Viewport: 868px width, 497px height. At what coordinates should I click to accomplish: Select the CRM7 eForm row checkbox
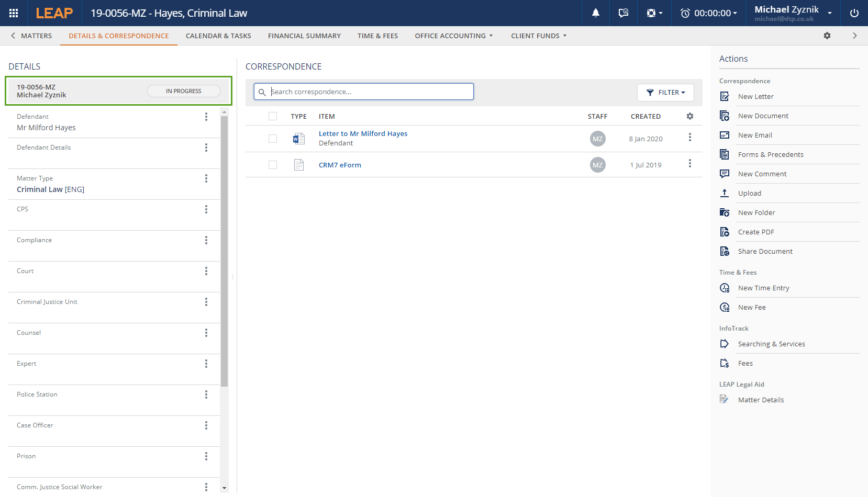pyautogui.click(x=273, y=165)
